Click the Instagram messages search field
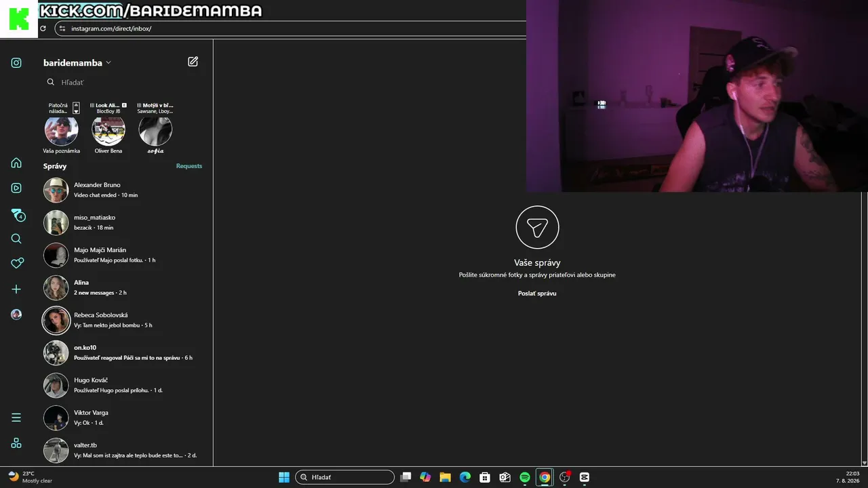The height and width of the screenshot is (488, 868). click(x=122, y=82)
